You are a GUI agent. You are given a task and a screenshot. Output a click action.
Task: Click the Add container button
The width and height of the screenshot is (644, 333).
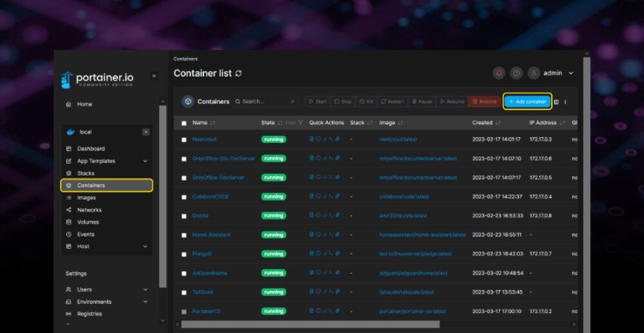(527, 101)
